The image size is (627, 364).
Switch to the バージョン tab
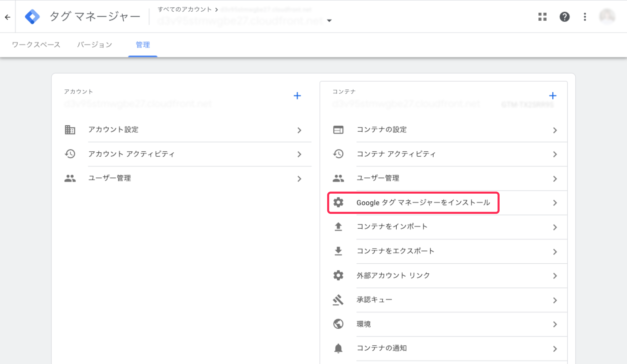95,45
